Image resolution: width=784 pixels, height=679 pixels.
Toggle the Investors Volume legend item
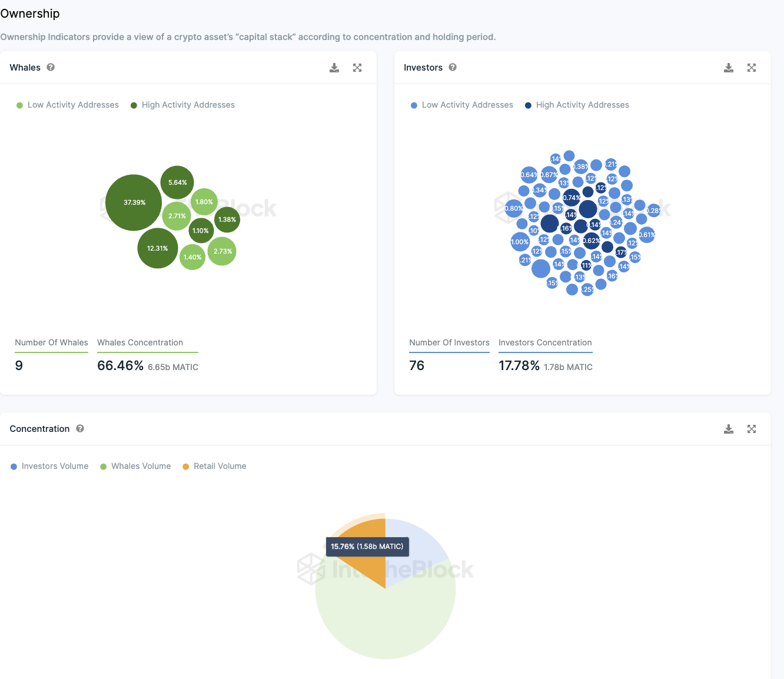(49, 466)
